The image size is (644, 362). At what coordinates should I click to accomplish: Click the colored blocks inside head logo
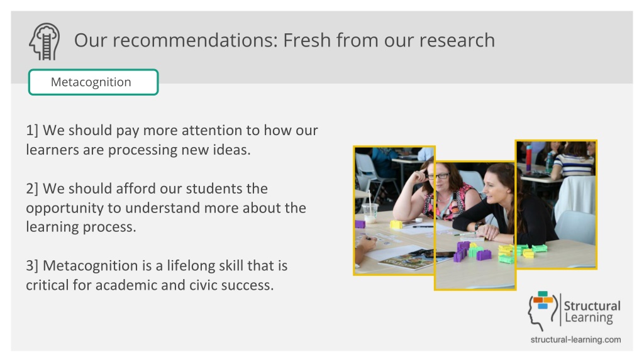click(x=543, y=300)
